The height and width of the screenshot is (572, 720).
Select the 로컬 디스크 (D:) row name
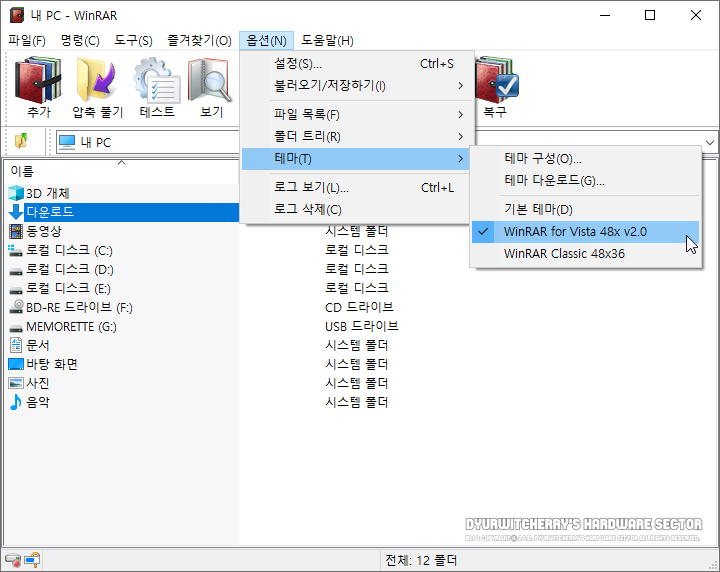[x=70, y=269]
